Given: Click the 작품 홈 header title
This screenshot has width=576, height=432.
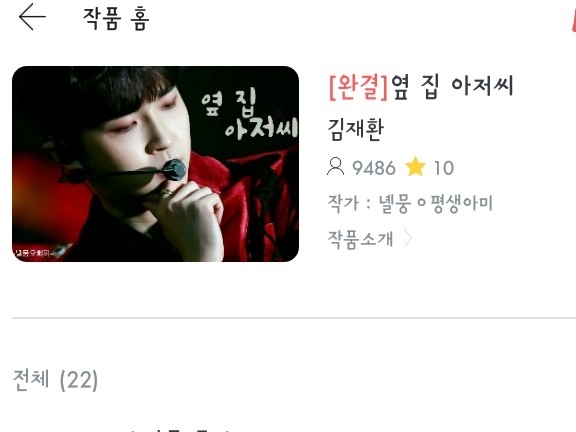Looking at the screenshot, I should pyautogui.click(x=116, y=18).
